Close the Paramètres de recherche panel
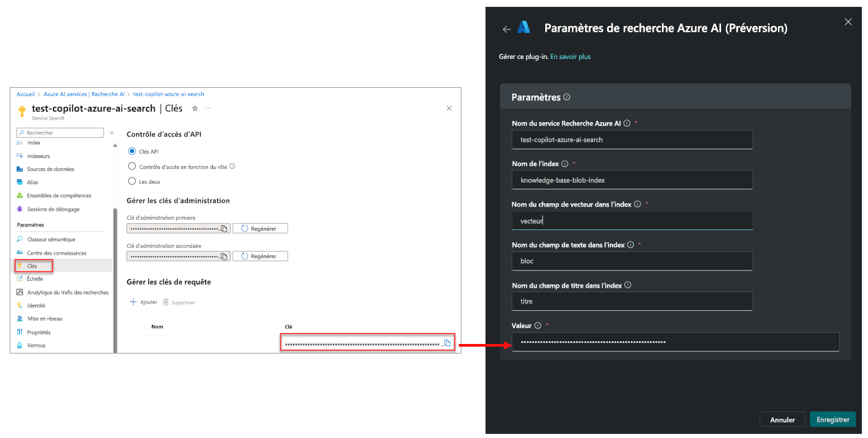This screenshot has height=438, width=868. [x=848, y=22]
